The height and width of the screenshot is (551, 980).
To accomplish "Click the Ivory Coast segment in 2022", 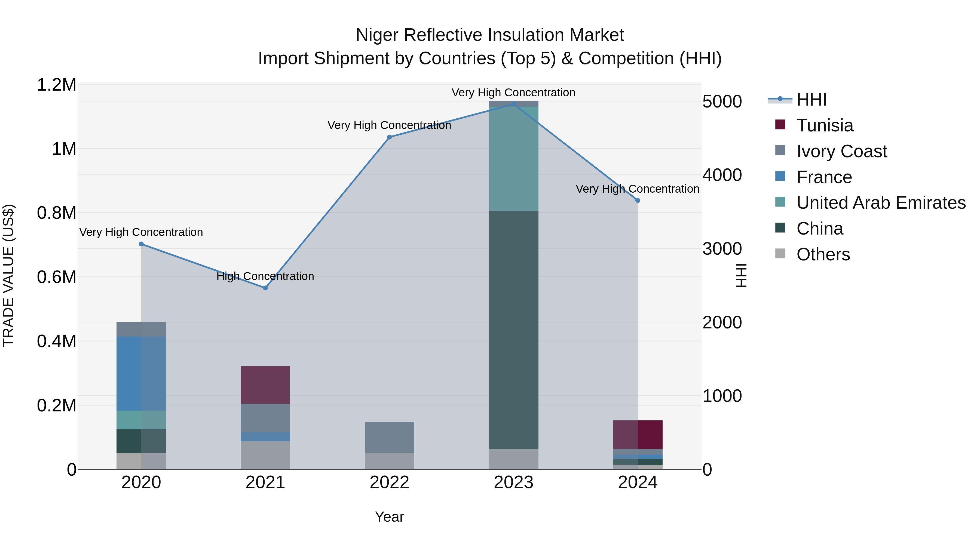I will [x=390, y=437].
